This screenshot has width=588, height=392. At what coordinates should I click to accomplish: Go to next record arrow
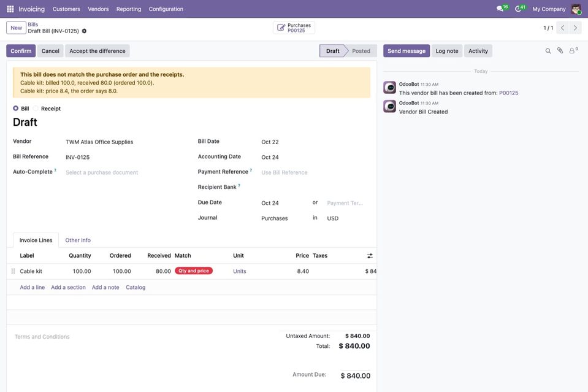click(575, 28)
